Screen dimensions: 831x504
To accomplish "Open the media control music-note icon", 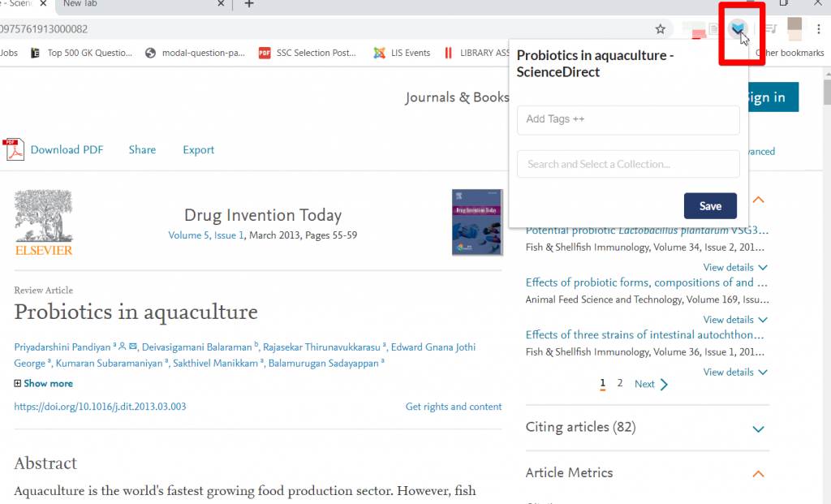I will pos(771,29).
